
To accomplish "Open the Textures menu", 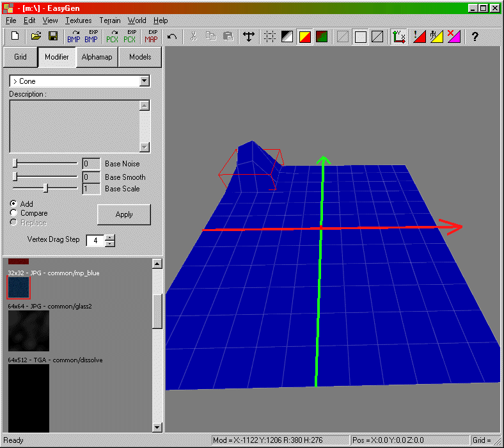I will tap(78, 20).
